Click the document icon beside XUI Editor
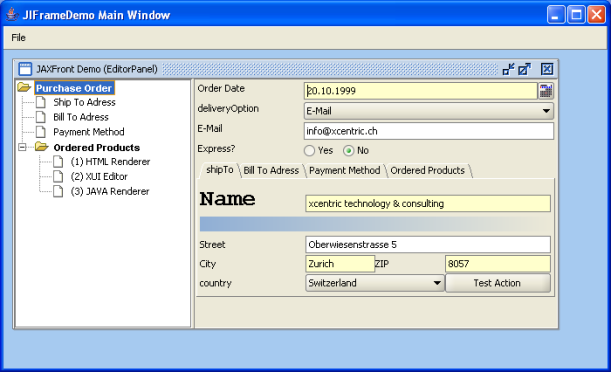 [x=58, y=176]
